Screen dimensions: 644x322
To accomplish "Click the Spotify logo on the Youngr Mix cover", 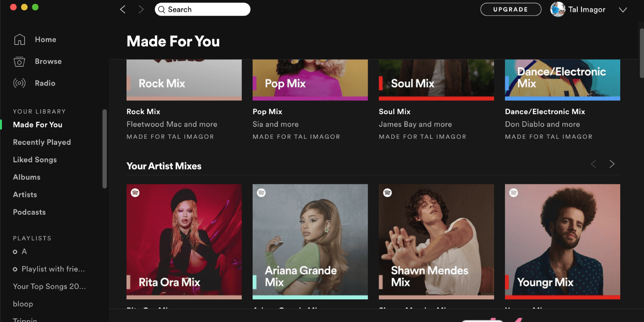I will 513,193.
